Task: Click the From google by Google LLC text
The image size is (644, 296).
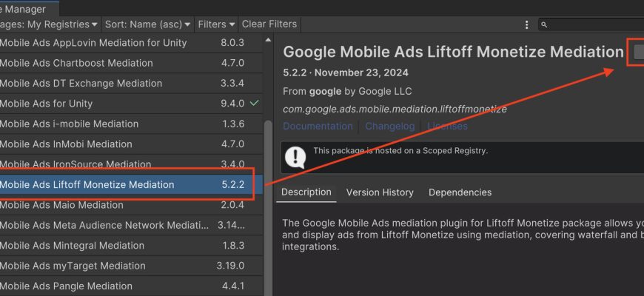Action: (347, 91)
